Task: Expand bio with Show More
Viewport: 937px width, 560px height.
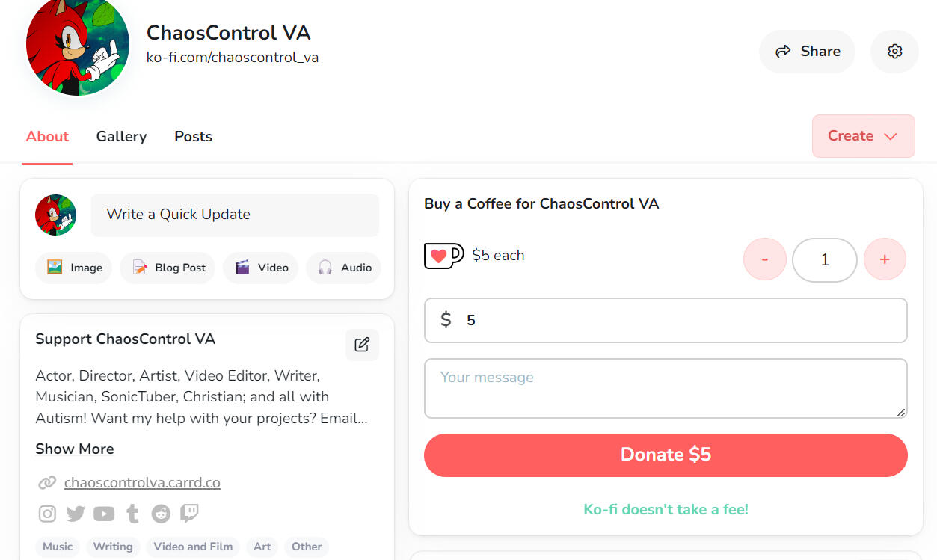Action: point(75,449)
